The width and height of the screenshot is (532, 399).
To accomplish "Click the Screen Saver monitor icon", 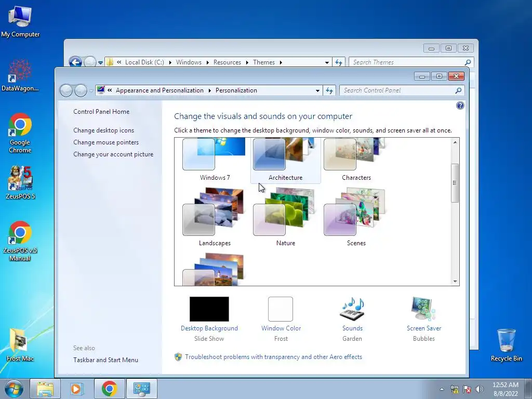I will coord(423,309).
